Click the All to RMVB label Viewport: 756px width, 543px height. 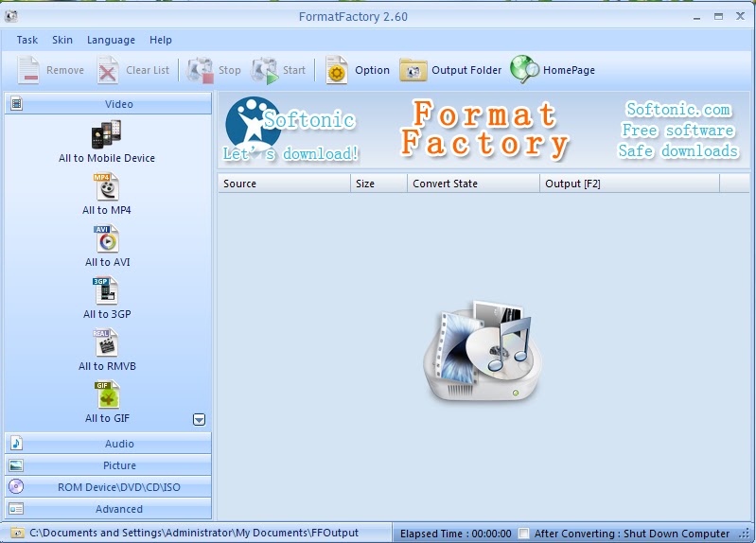tap(107, 366)
